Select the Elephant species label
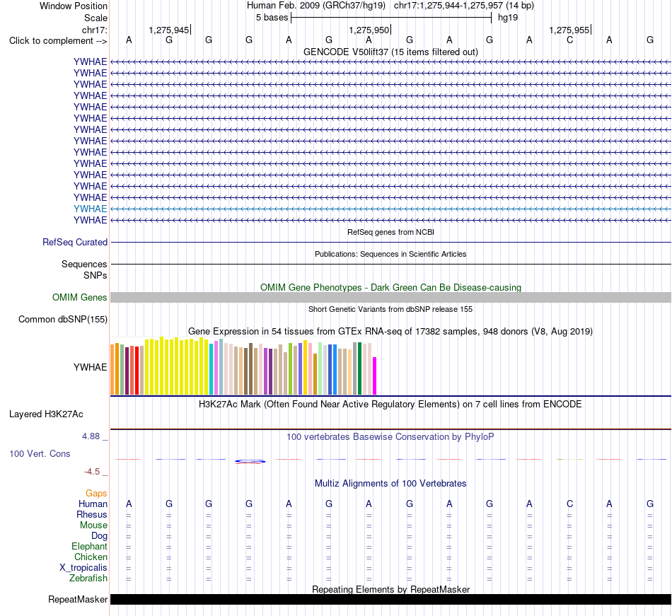 click(x=89, y=546)
